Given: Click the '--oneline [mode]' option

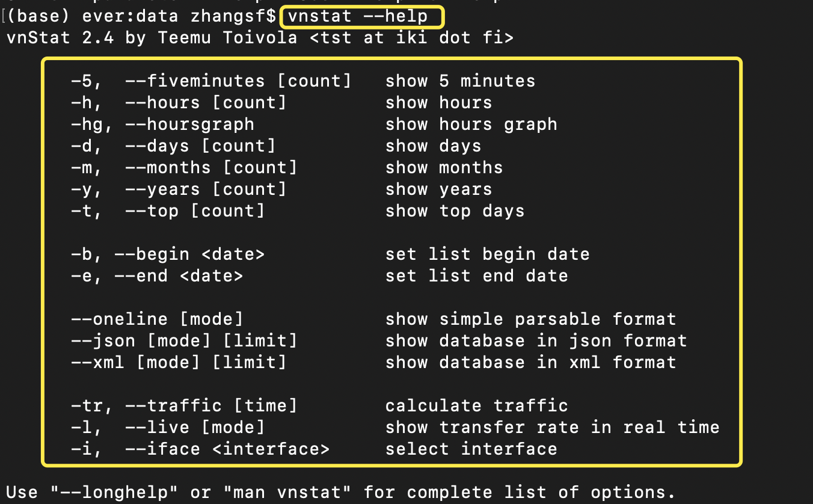Looking at the screenshot, I should (157, 319).
